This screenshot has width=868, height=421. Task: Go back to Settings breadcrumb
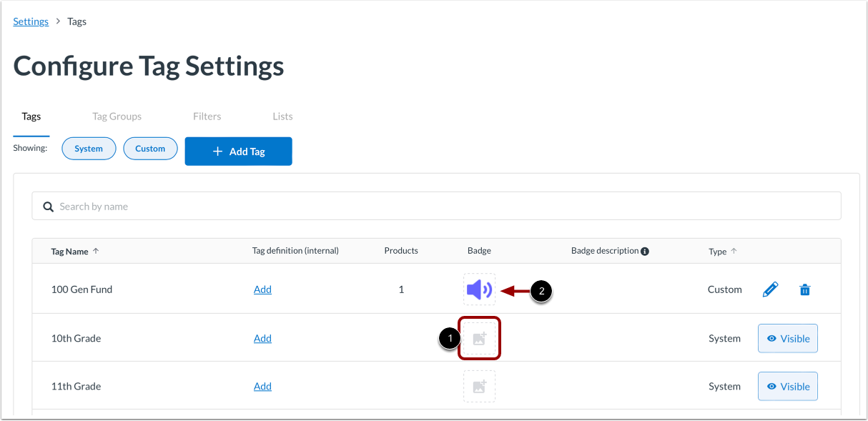click(31, 21)
